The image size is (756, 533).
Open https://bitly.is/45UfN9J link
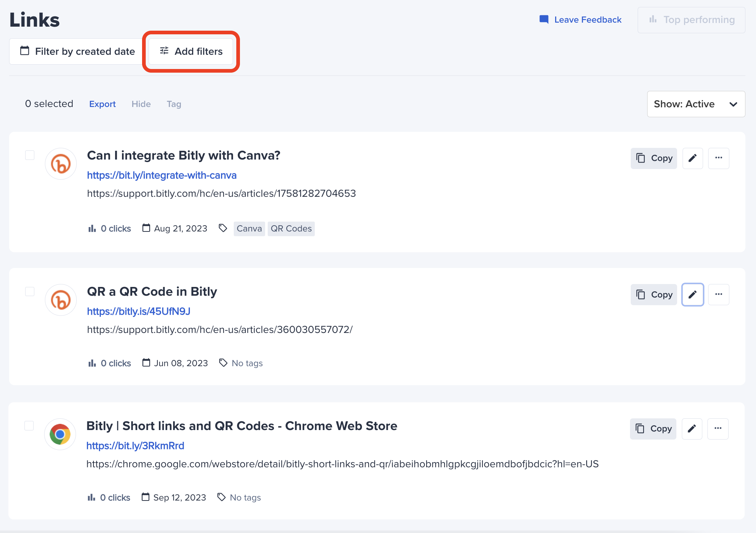139,311
